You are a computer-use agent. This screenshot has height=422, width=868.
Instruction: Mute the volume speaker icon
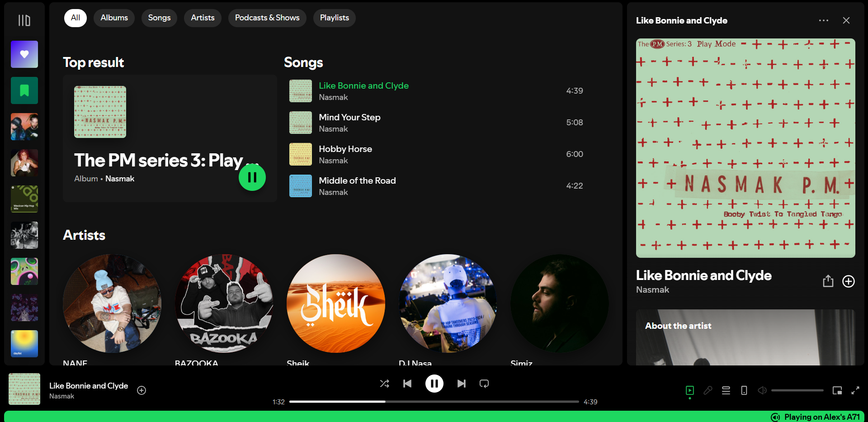[762, 390]
